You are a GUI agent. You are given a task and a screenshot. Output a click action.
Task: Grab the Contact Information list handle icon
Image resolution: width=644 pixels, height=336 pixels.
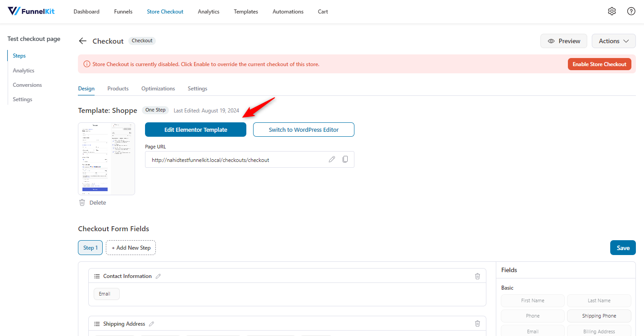(97, 276)
